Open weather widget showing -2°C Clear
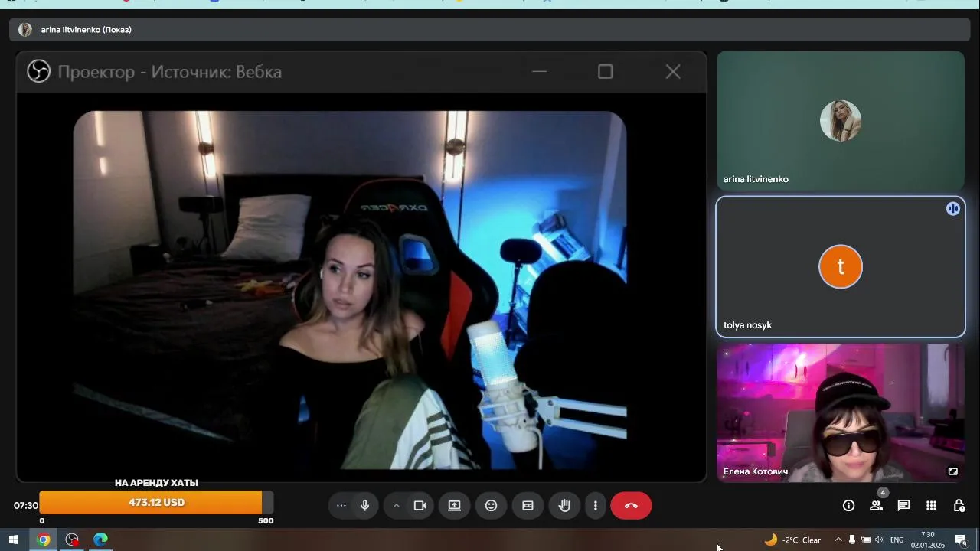The width and height of the screenshot is (980, 551). pos(792,540)
